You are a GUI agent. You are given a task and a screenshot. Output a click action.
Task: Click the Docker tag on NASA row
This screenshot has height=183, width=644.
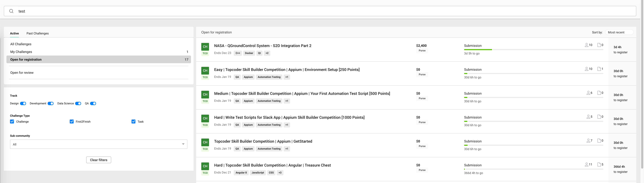click(x=249, y=53)
